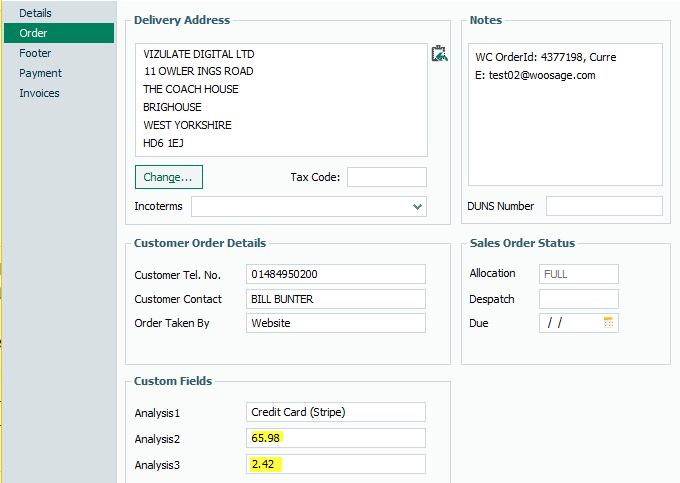Expand the Incoterms dropdown
680x483 pixels.
click(417, 207)
